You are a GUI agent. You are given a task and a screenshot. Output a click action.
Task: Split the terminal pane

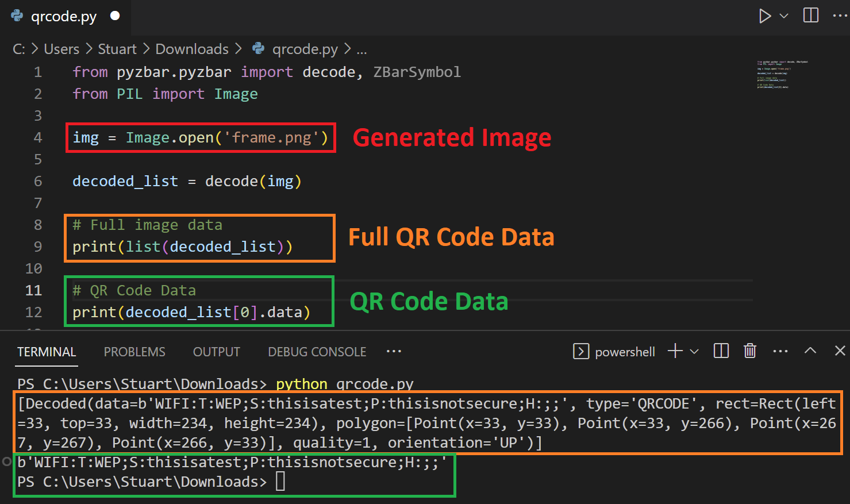tap(721, 351)
